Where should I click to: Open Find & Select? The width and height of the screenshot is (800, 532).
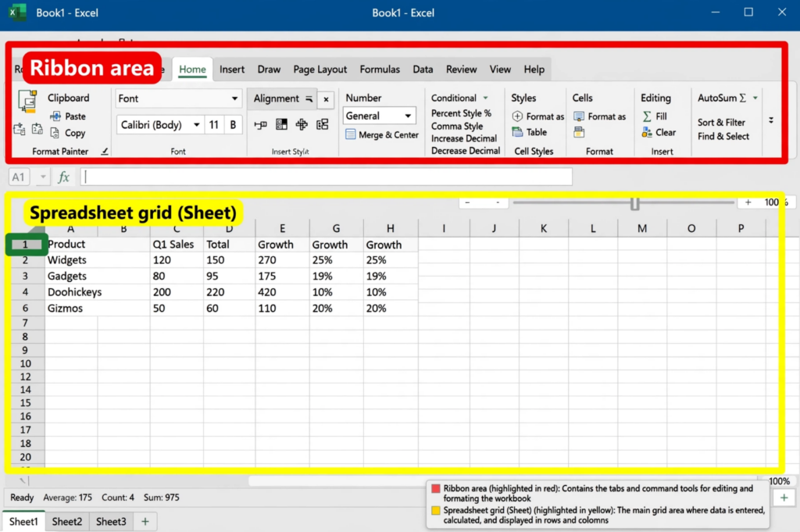pyautogui.click(x=723, y=136)
